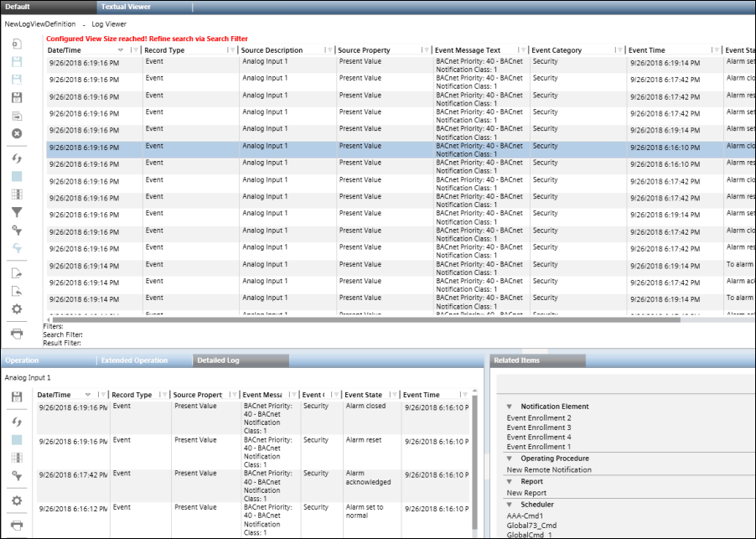Viewport: 756px width, 539px height.
Task: Click the horizontal scrollbar under the log table
Action: point(377,319)
